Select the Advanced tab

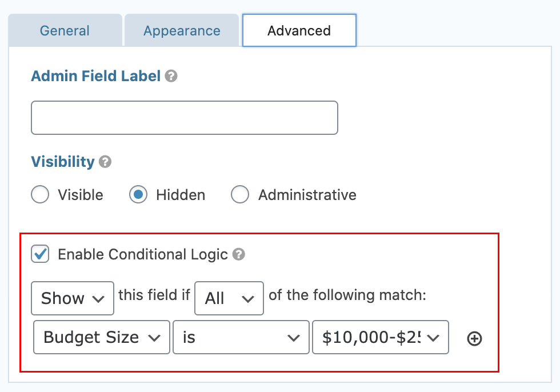click(x=299, y=30)
